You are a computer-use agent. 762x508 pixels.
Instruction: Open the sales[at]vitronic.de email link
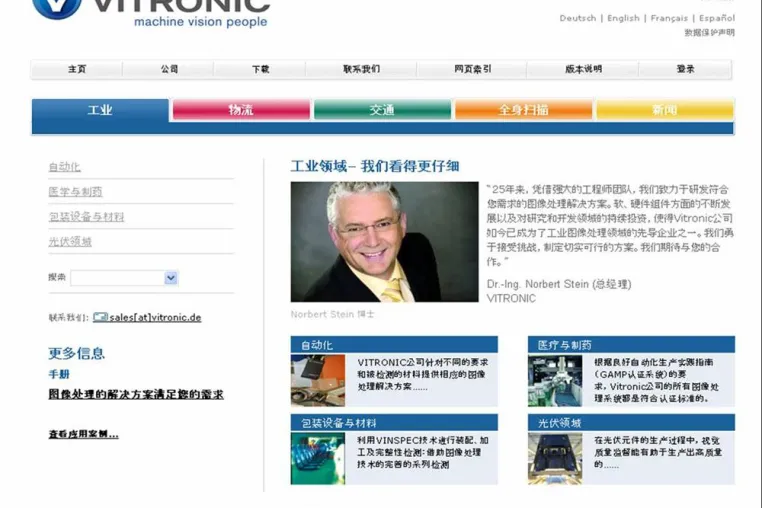pos(155,317)
